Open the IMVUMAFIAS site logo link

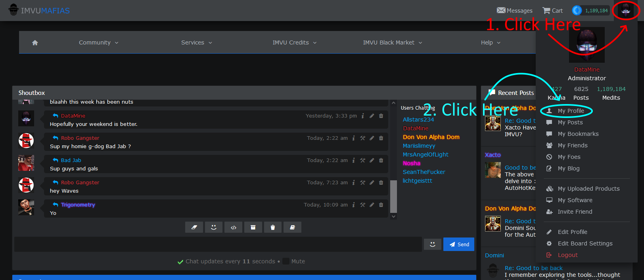click(x=39, y=10)
